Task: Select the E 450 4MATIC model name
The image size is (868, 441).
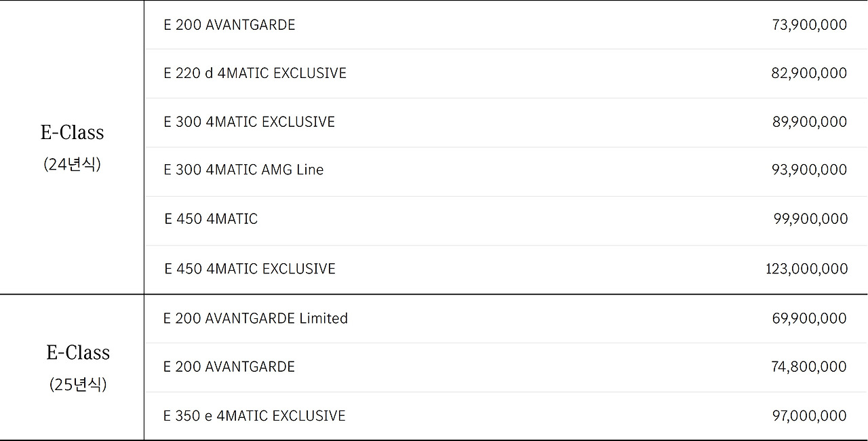Action: click(x=211, y=219)
